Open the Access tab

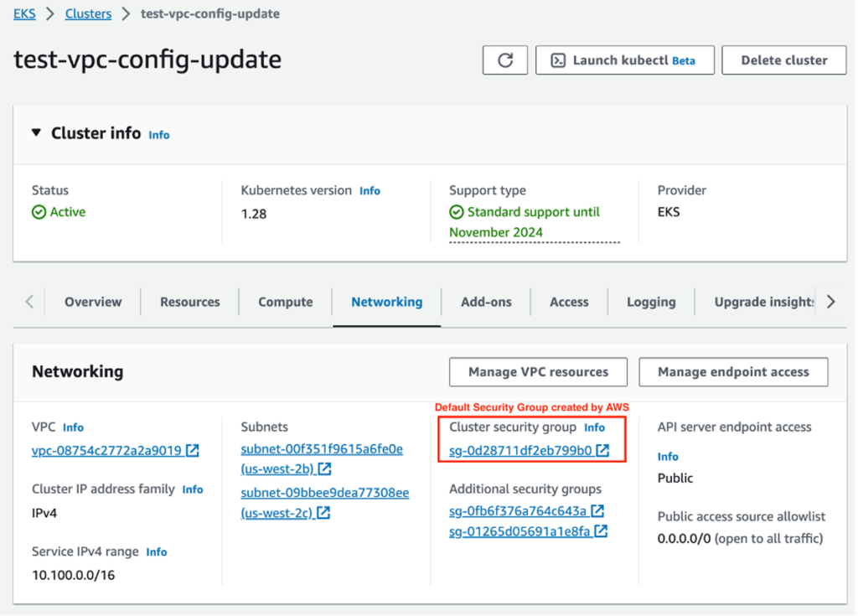coord(569,302)
